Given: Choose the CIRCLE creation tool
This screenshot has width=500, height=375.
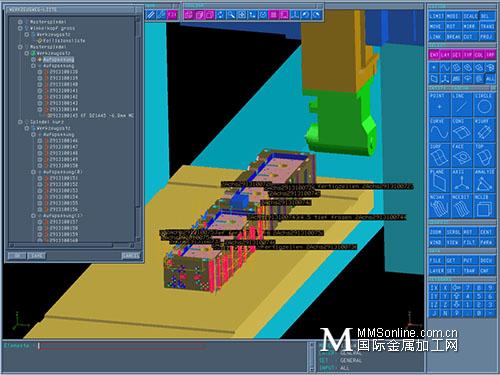Looking at the screenshot, I should coord(484,105).
